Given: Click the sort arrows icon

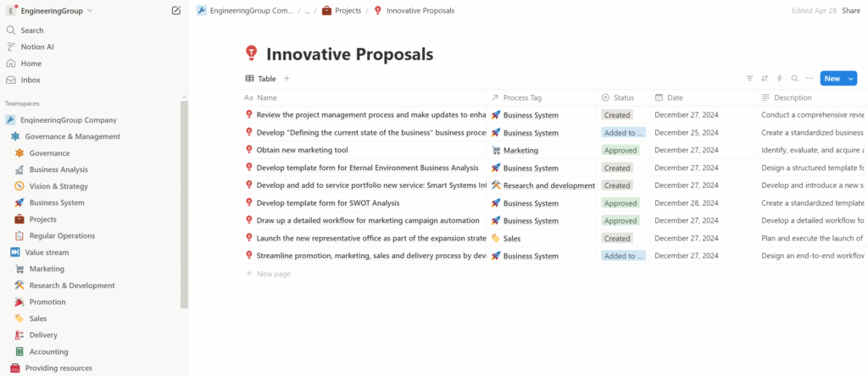Looking at the screenshot, I should coord(765,79).
